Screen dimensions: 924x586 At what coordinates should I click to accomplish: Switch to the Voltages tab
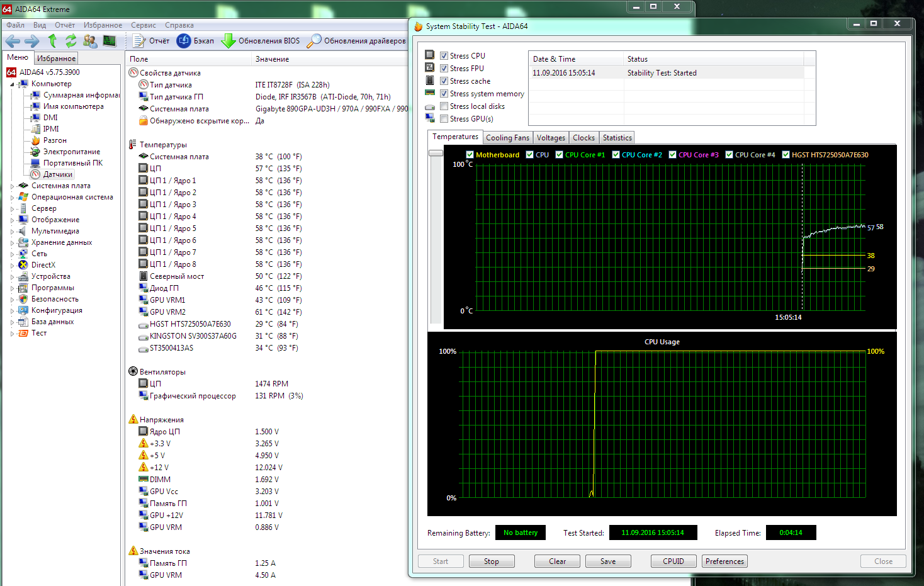click(x=551, y=138)
